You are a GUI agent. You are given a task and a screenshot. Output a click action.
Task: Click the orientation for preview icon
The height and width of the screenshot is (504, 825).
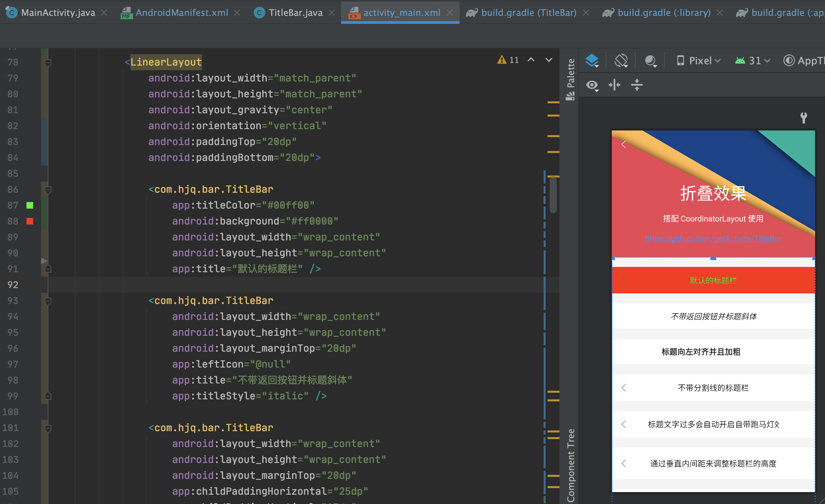coord(621,60)
